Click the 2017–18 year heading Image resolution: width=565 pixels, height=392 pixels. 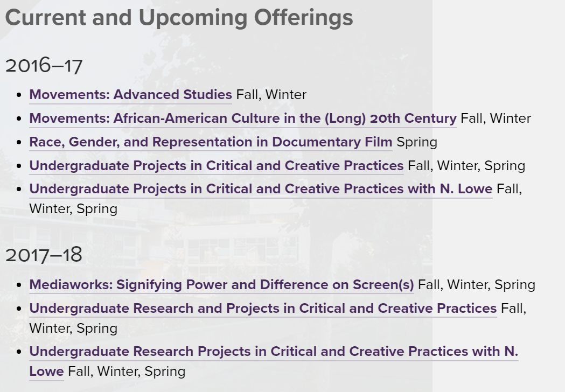coord(44,255)
